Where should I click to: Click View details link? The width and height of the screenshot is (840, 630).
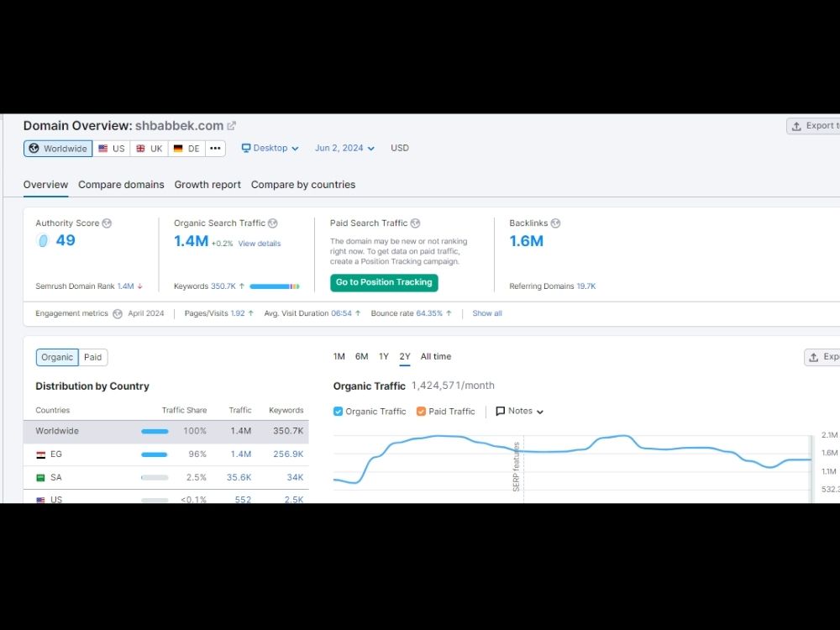260,244
